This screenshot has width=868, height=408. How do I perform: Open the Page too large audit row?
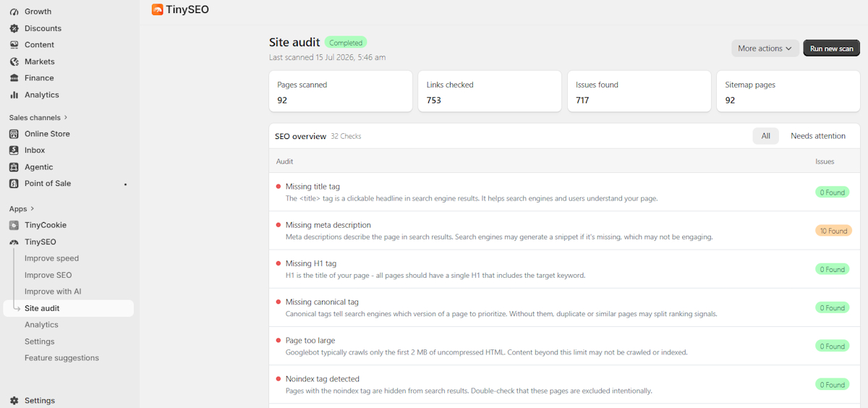pos(564,346)
